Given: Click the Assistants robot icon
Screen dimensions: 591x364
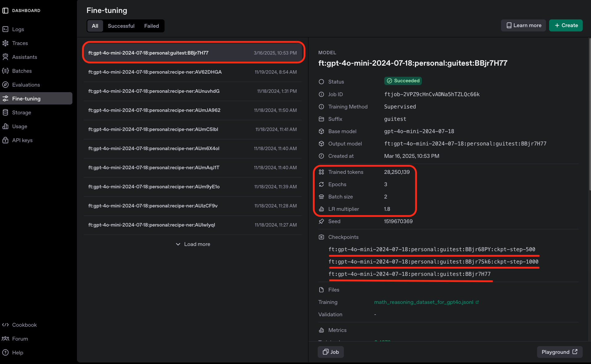Looking at the screenshot, I should point(5,57).
